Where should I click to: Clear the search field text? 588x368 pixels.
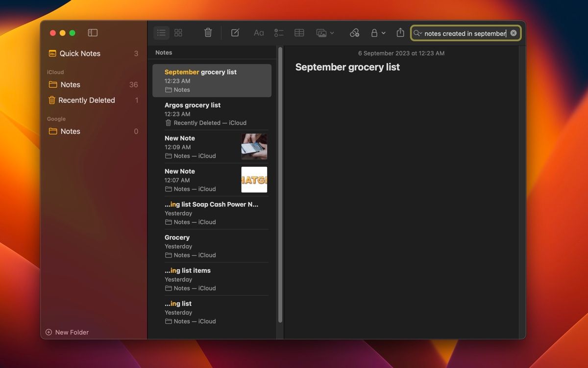514,33
